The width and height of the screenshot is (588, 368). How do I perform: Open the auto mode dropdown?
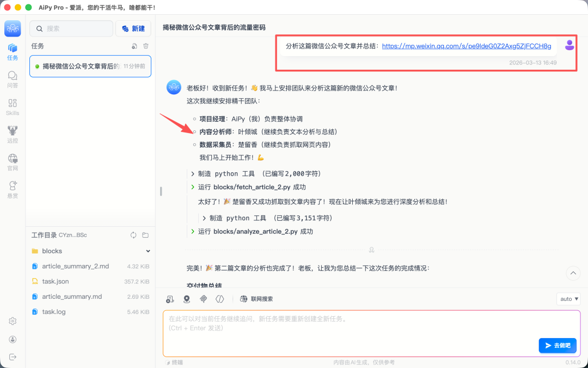[x=569, y=299]
